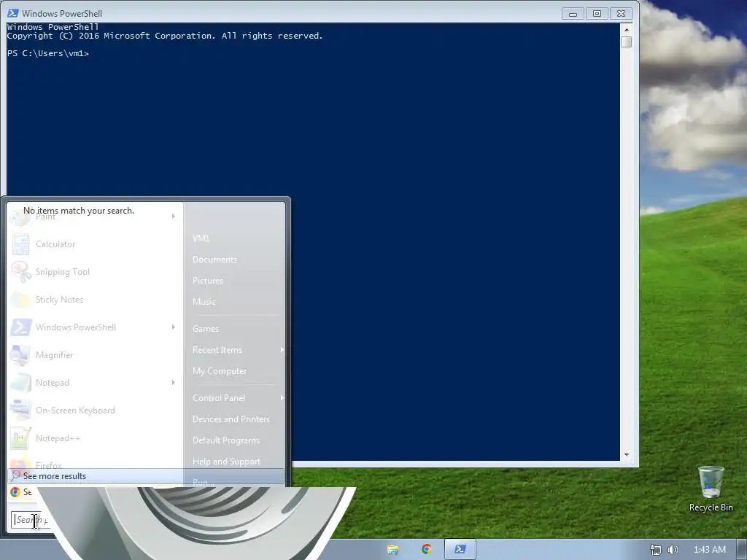This screenshot has width=747, height=560.
Task: Open the Recycle Bin desktop icon
Action: click(711, 489)
